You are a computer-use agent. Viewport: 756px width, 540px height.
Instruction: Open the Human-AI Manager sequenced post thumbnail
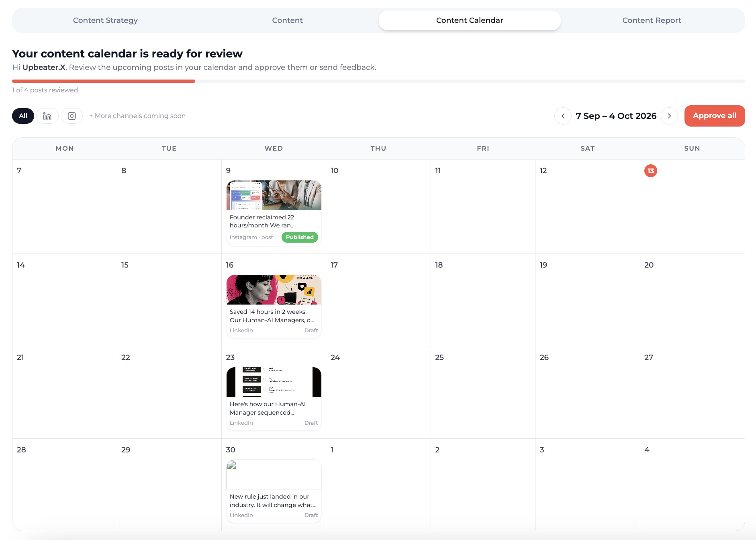274,382
